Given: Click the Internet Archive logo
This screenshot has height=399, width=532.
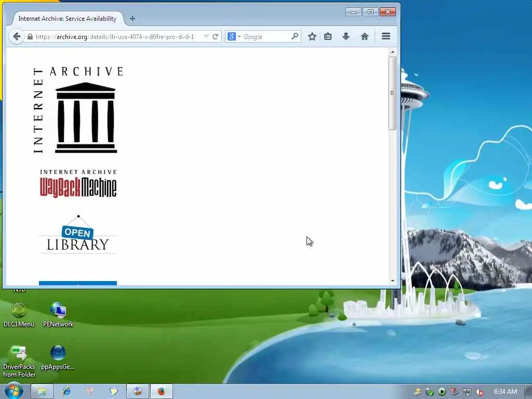Looking at the screenshot, I should point(78,110).
